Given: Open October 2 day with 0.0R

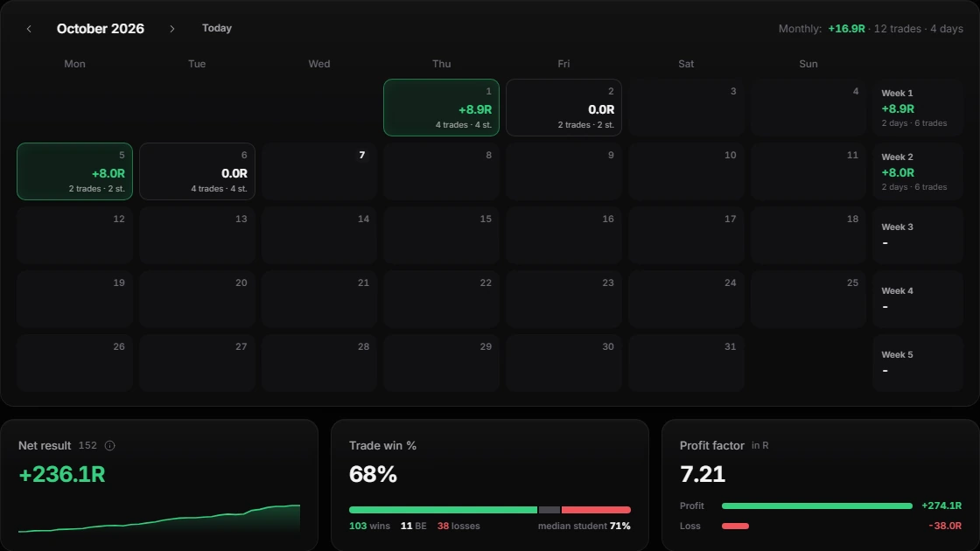Looking at the screenshot, I should pyautogui.click(x=563, y=108).
